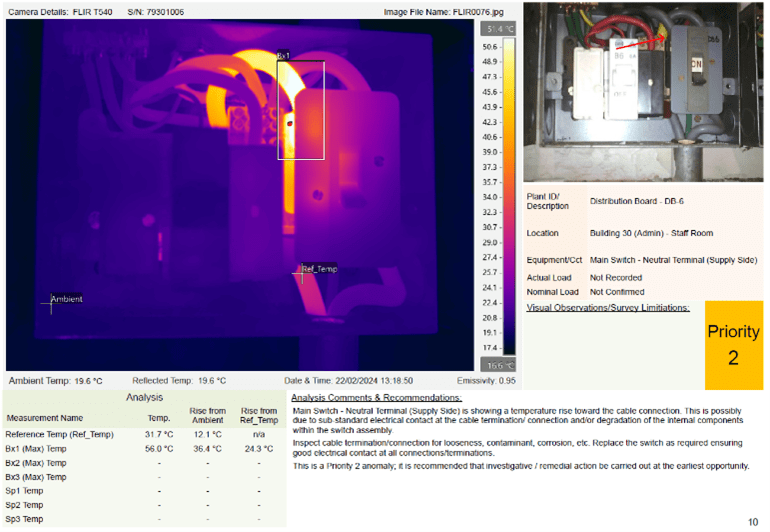Click the 'Camera Details: FLIR T540' text
The image size is (770, 532).
[60, 12]
